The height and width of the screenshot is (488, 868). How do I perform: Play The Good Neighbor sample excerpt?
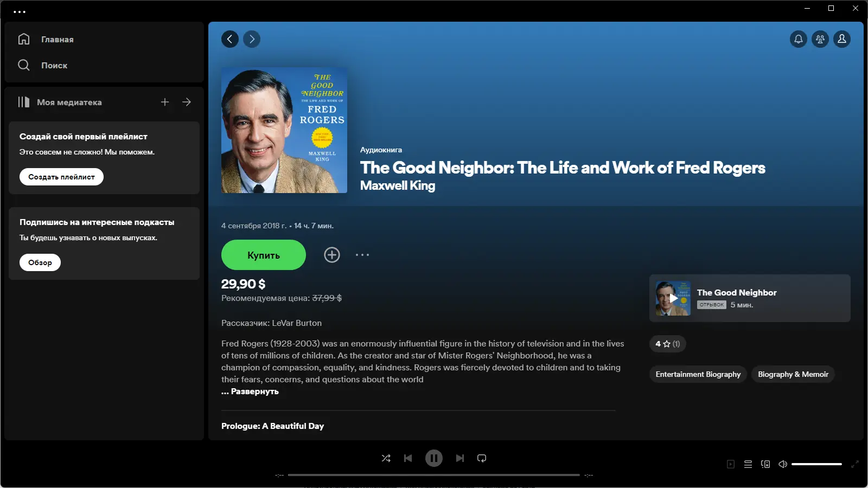tap(673, 298)
